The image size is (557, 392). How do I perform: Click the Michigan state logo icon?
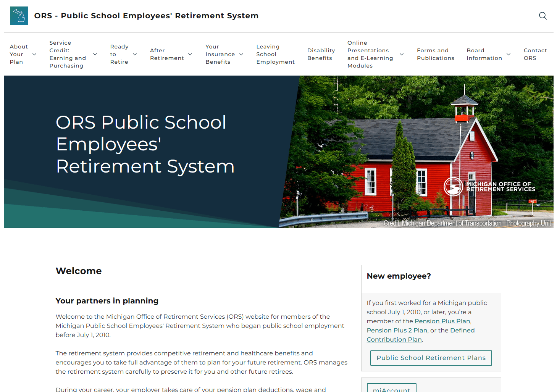pos(19,16)
